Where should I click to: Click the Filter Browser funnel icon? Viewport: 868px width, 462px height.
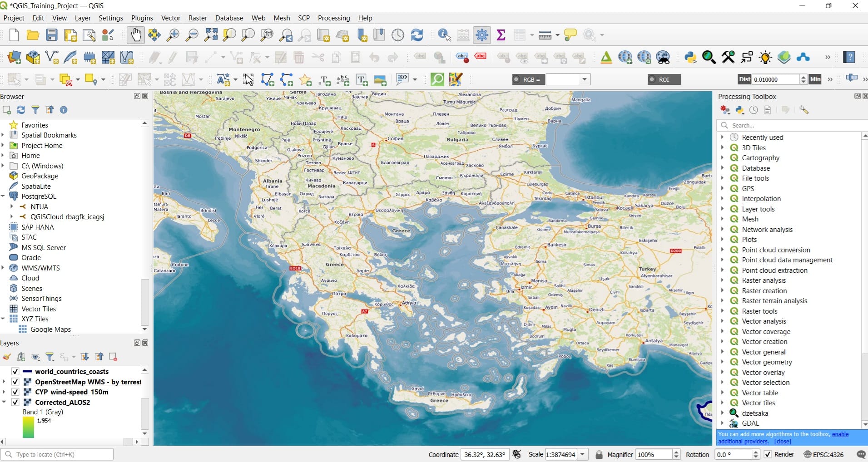point(35,110)
